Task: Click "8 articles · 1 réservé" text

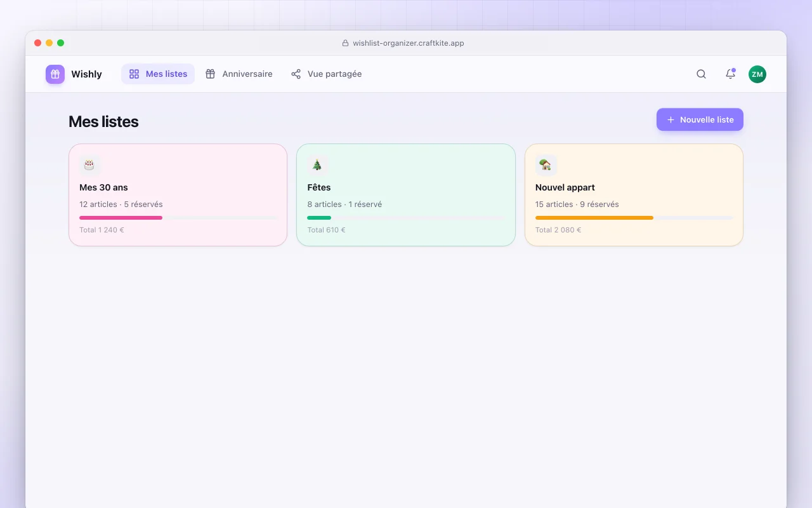Action: pyautogui.click(x=344, y=204)
